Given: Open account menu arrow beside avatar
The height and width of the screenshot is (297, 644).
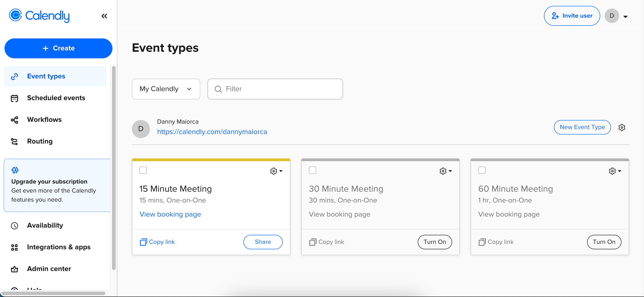Looking at the screenshot, I should (x=625, y=17).
